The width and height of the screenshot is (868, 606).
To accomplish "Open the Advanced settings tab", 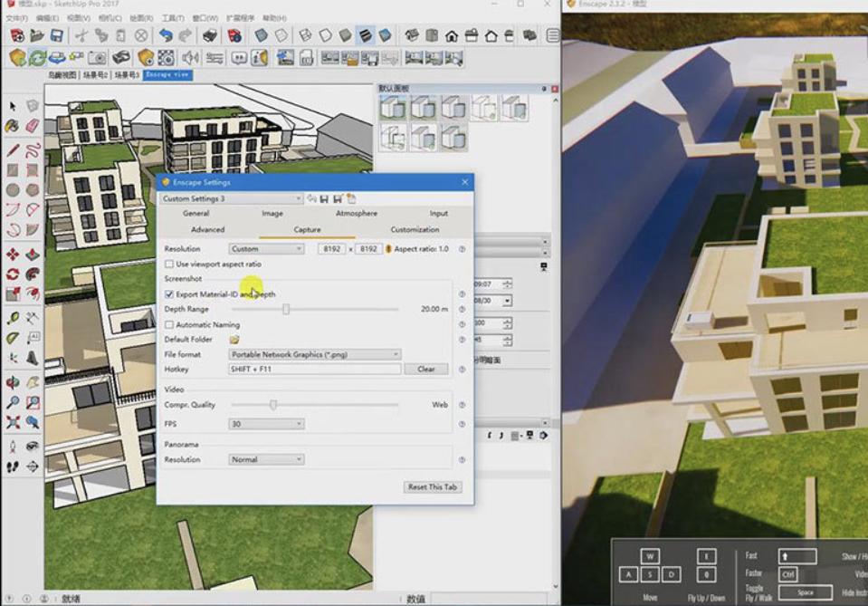I will click(207, 230).
